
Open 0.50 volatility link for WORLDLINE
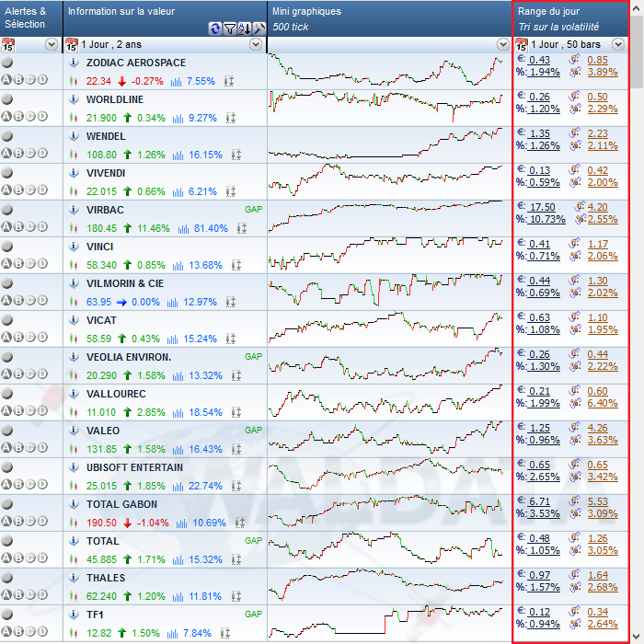pyautogui.click(x=597, y=97)
